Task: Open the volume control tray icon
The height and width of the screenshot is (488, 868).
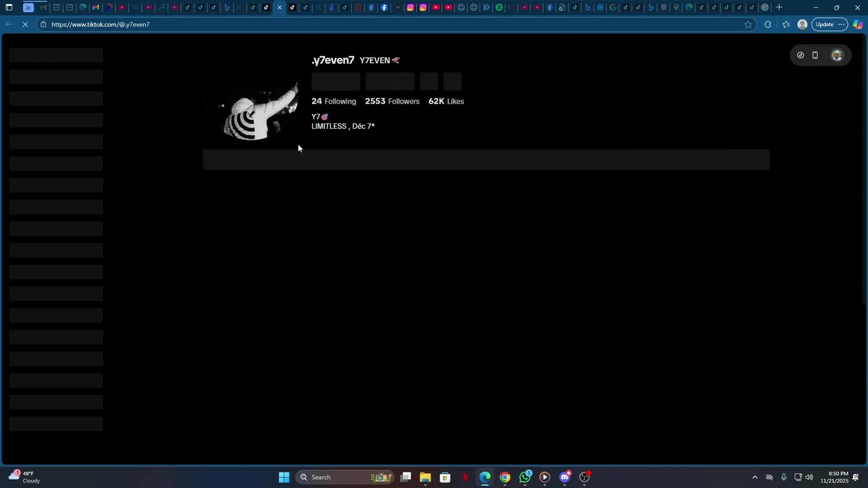Action: pos(809,477)
